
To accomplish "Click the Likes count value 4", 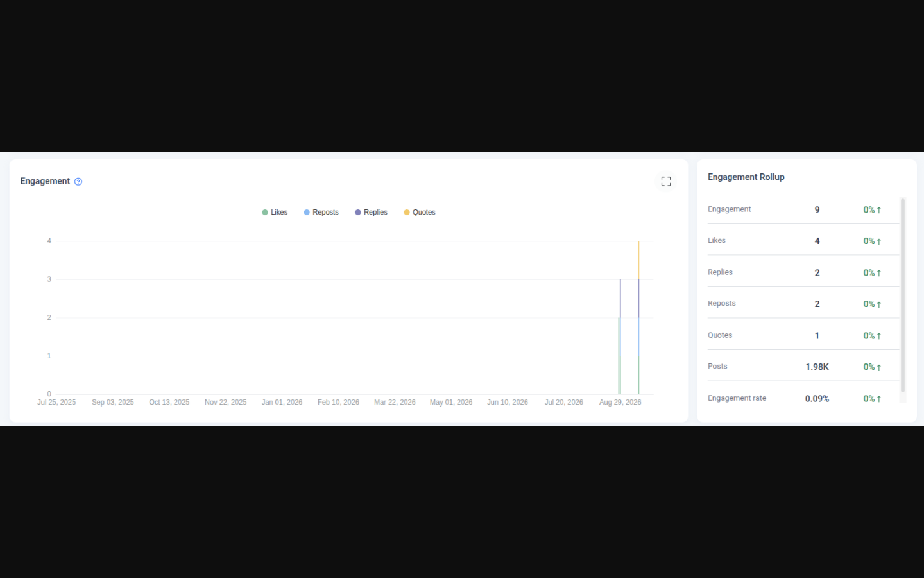I will [817, 241].
